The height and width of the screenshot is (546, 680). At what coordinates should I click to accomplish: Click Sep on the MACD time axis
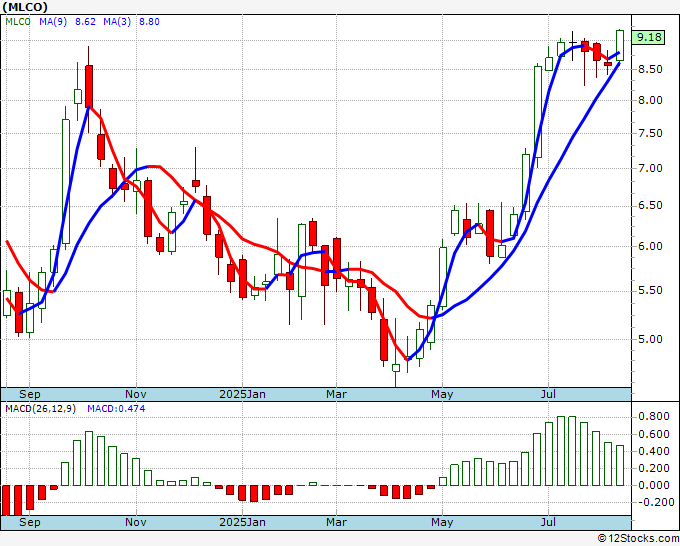(x=29, y=522)
